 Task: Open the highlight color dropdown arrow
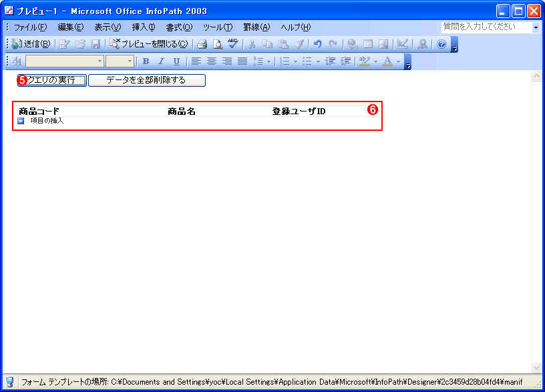(375, 62)
